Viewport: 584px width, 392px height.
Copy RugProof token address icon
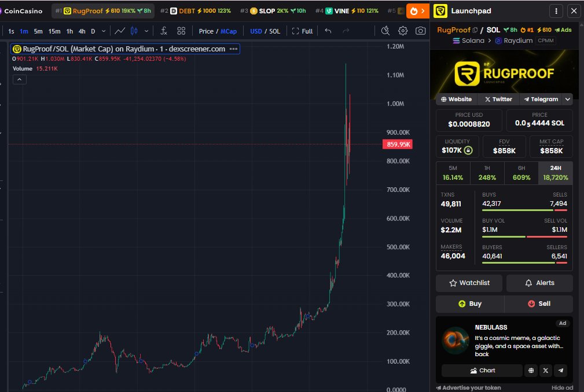[x=475, y=29]
